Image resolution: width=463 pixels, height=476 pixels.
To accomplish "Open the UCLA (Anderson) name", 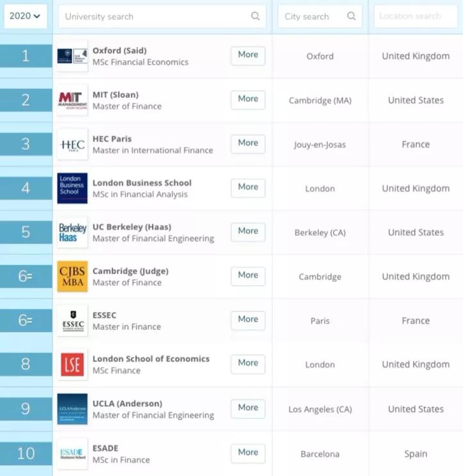I will (127, 404).
